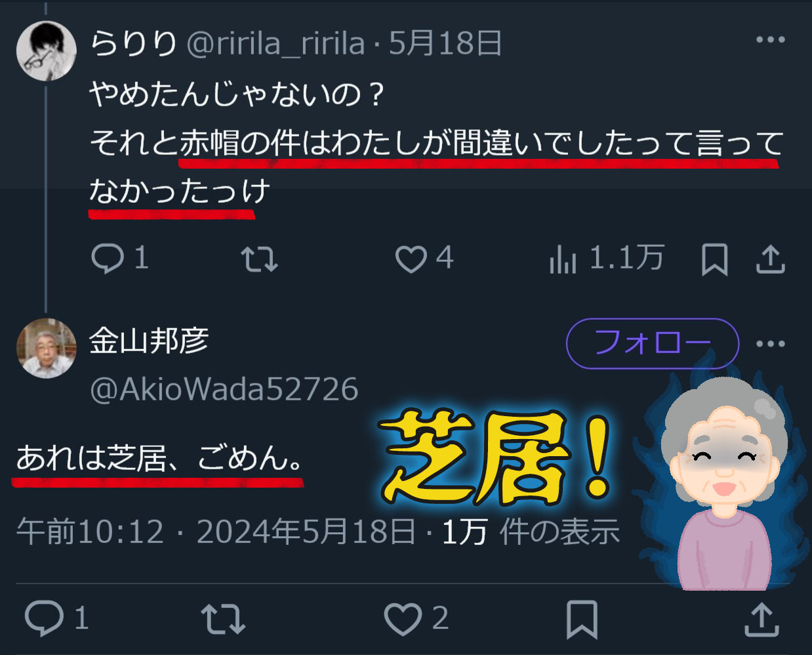The height and width of the screenshot is (655, 812).
Task: Like the らりり tweet with 4 likes
Action: [x=411, y=259]
